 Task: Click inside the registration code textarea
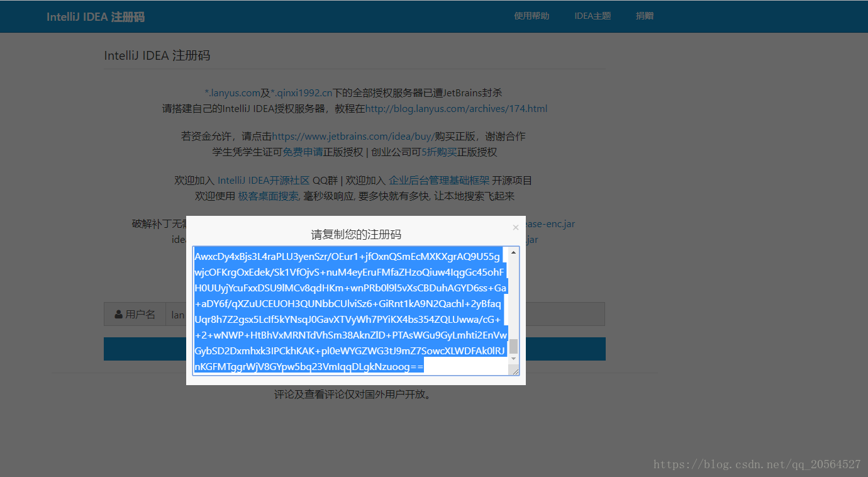(356, 311)
